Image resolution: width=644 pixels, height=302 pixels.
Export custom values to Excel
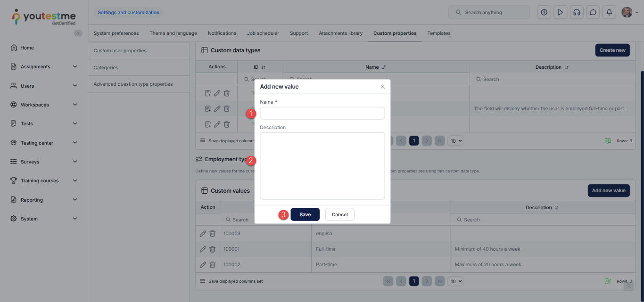tap(608, 281)
